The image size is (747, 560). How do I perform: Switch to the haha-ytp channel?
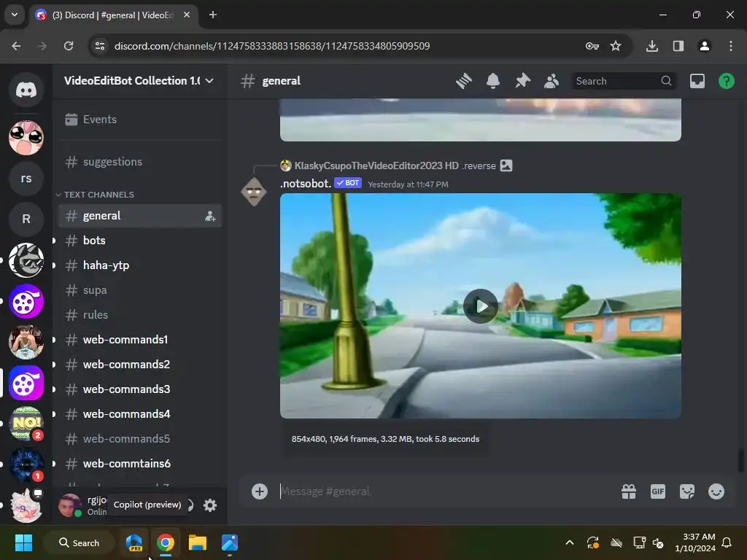coord(139,265)
